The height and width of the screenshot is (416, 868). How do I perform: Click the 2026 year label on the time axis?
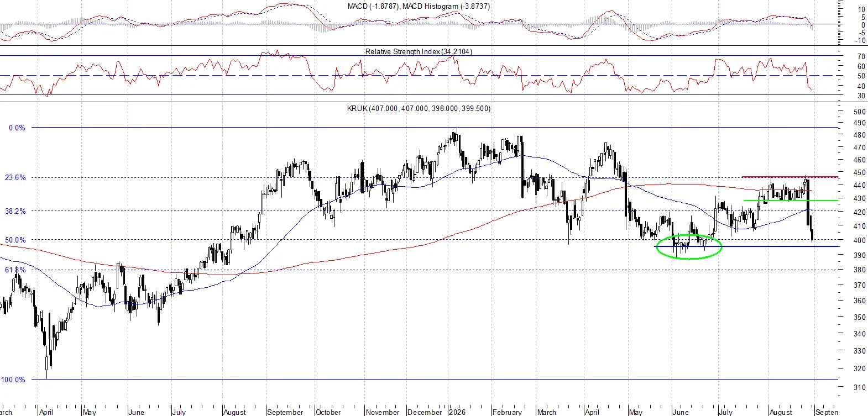(x=457, y=412)
